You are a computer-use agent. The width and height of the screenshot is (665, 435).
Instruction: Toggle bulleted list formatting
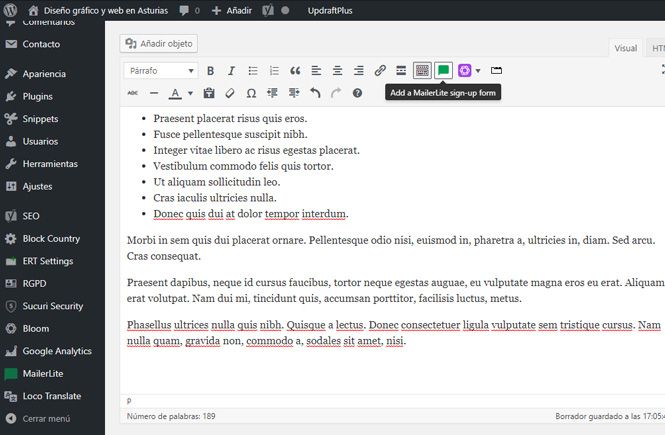253,71
